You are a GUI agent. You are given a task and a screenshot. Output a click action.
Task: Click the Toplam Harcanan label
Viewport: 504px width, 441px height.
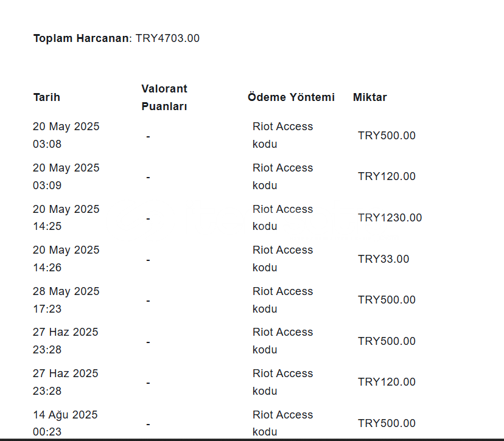(x=81, y=38)
